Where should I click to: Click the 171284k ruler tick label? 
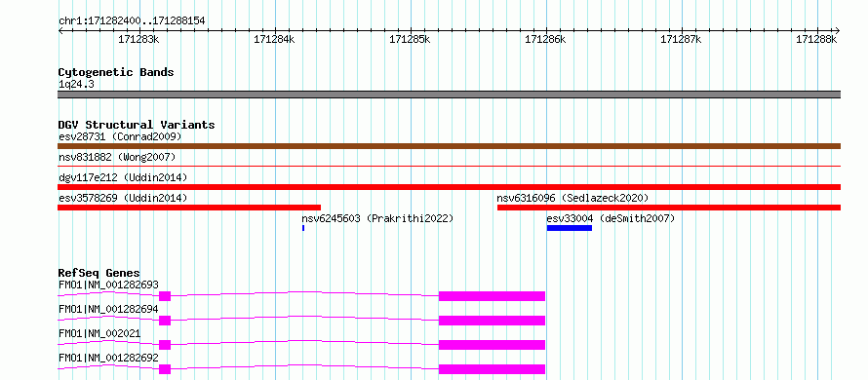[275, 39]
